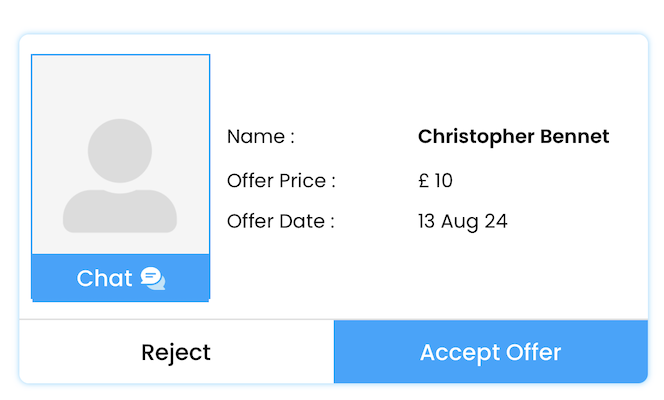Reject the offer
This screenshot has width=664, height=400.
[x=176, y=352]
